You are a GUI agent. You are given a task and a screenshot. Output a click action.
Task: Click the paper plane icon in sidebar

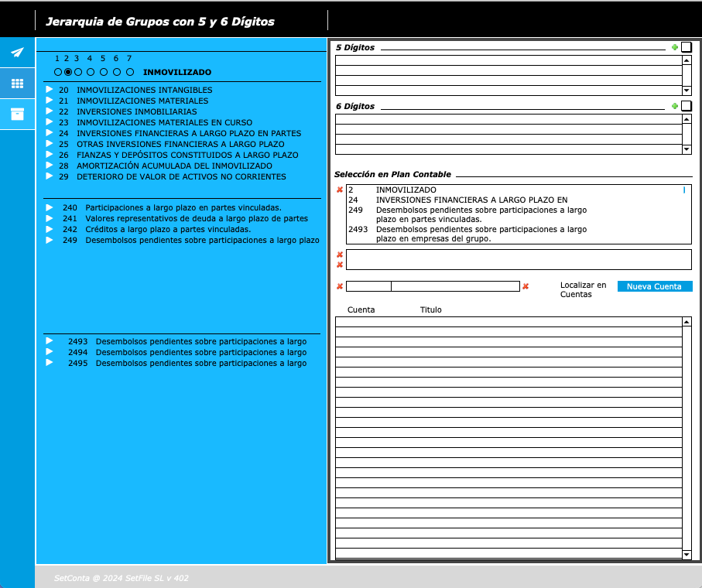point(17,52)
